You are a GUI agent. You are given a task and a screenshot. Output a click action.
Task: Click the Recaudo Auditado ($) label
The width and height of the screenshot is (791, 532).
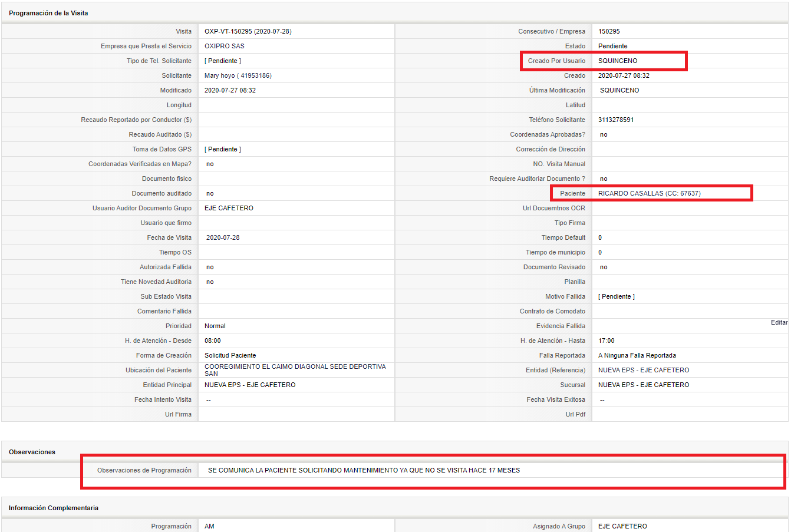[x=160, y=134]
